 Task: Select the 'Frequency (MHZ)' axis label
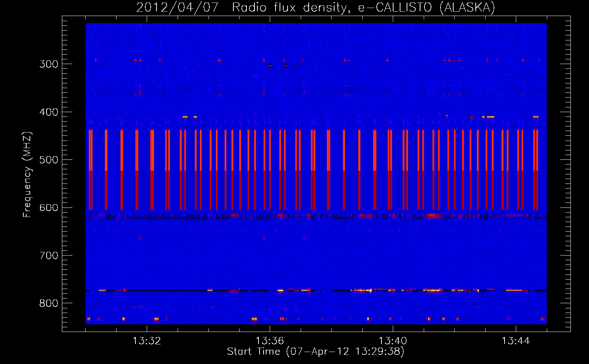click(27, 175)
